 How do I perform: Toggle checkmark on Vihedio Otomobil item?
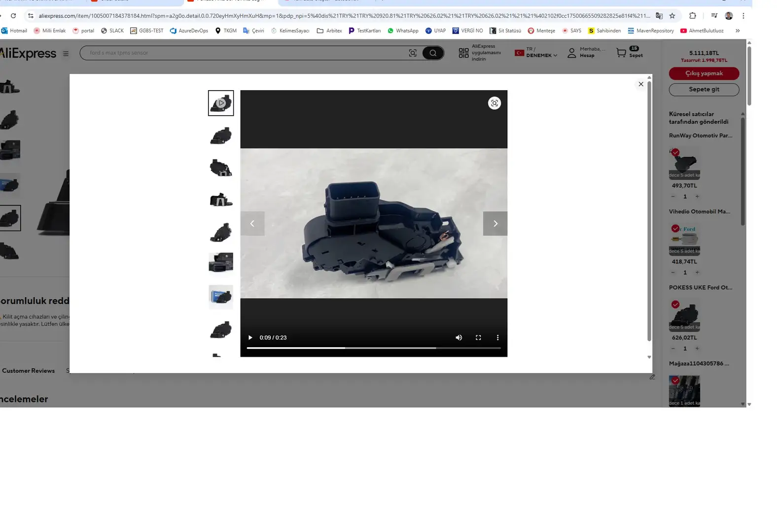pos(675,229)
